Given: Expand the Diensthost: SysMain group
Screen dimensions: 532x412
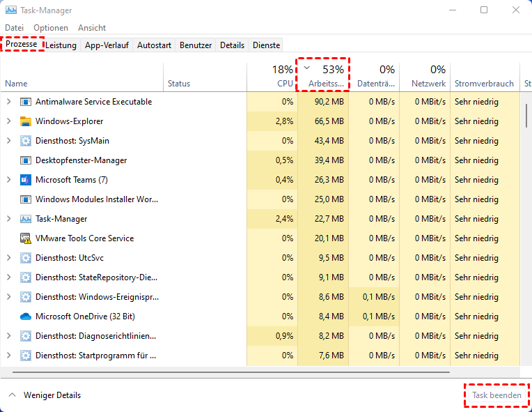Looking at the screenshot, I should click(9, 141).
